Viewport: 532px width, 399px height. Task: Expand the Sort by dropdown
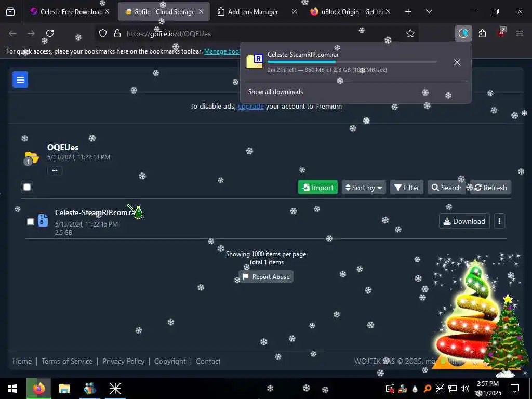tap(364, 187)
